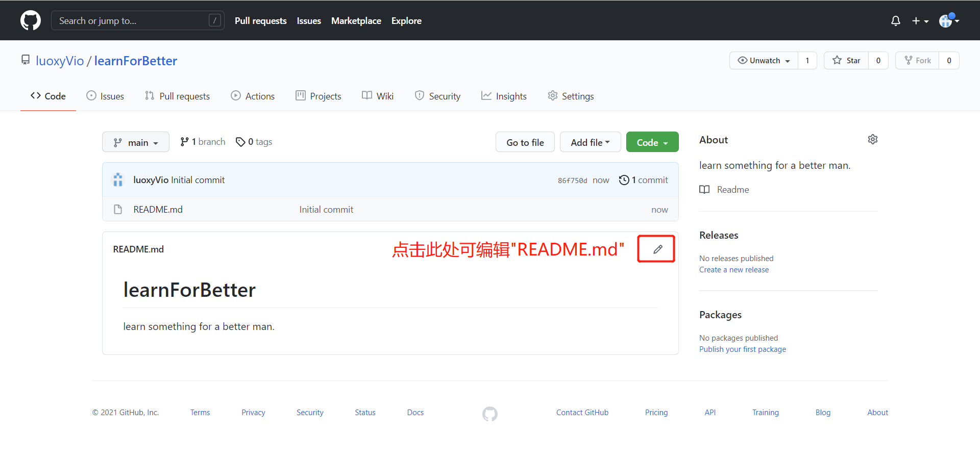Fork the repository

point(918,60)
